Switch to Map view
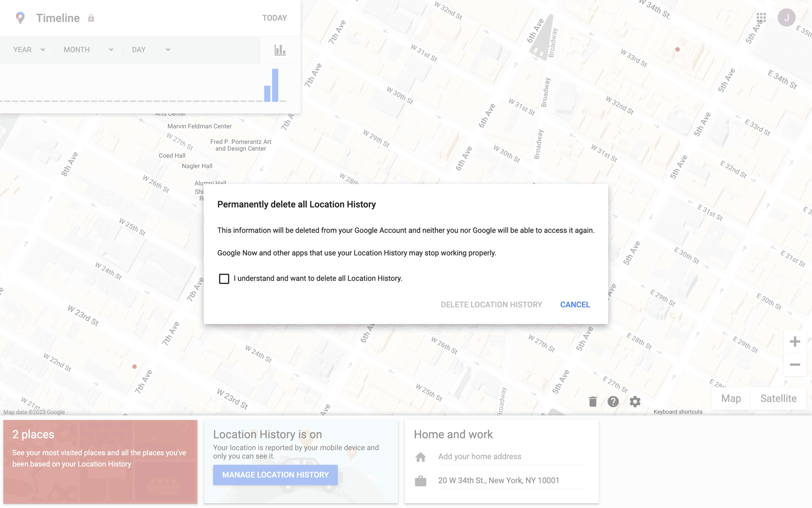The image size is (812, 508). point(731,398)
